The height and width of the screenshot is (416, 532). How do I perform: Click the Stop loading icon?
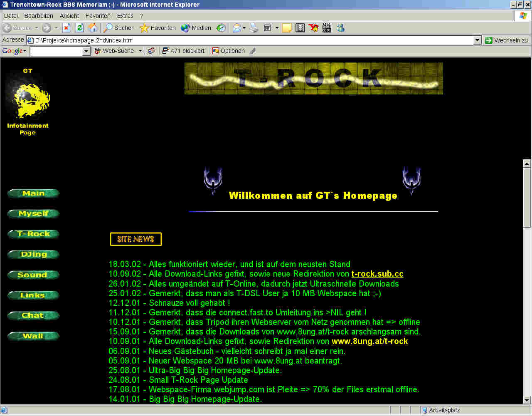(x=66, y=28)
